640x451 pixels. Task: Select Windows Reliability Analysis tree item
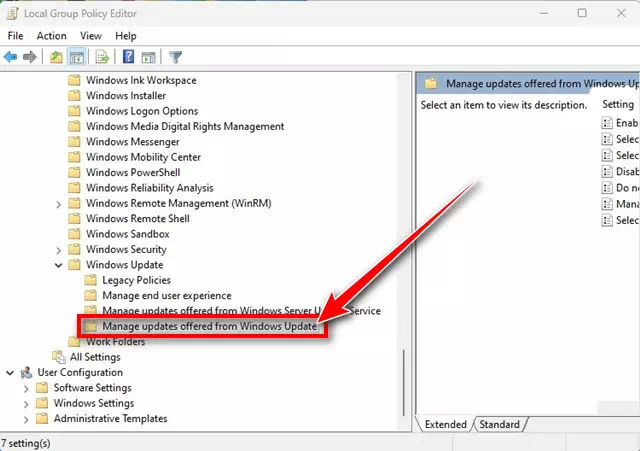click(x=149, y=188)
